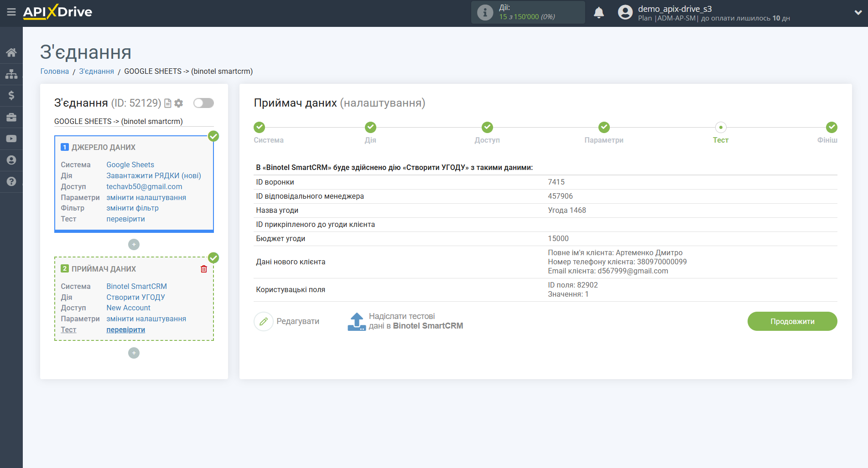Add a step after data receiver
Screen dimensions: 868x468
pos(134,353)
